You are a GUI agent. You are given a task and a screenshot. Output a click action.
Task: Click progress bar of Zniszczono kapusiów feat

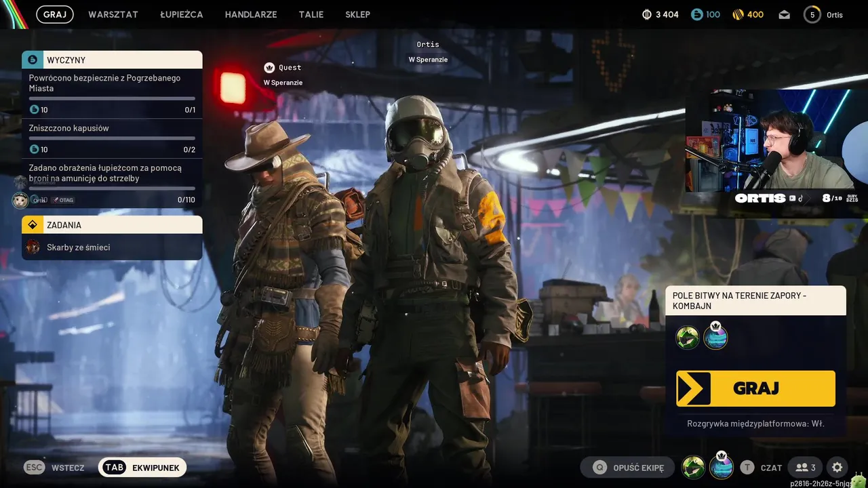point(112,138)
